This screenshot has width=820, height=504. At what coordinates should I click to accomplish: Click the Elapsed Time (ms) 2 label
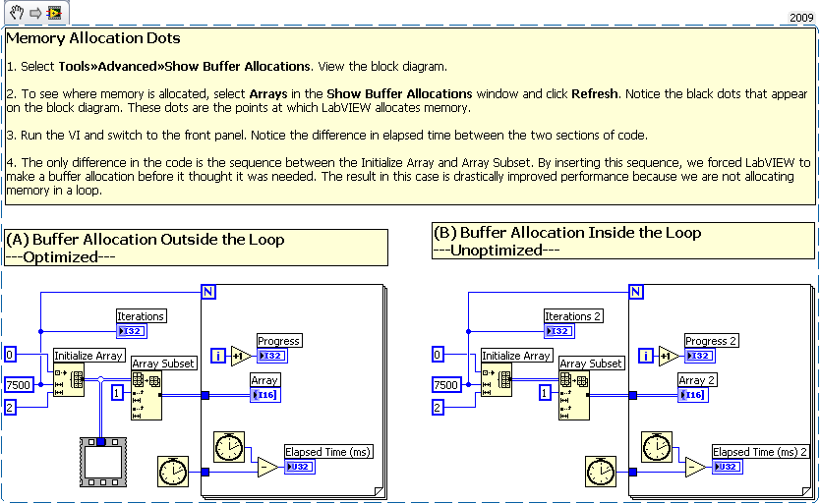(x=760, y=452)
